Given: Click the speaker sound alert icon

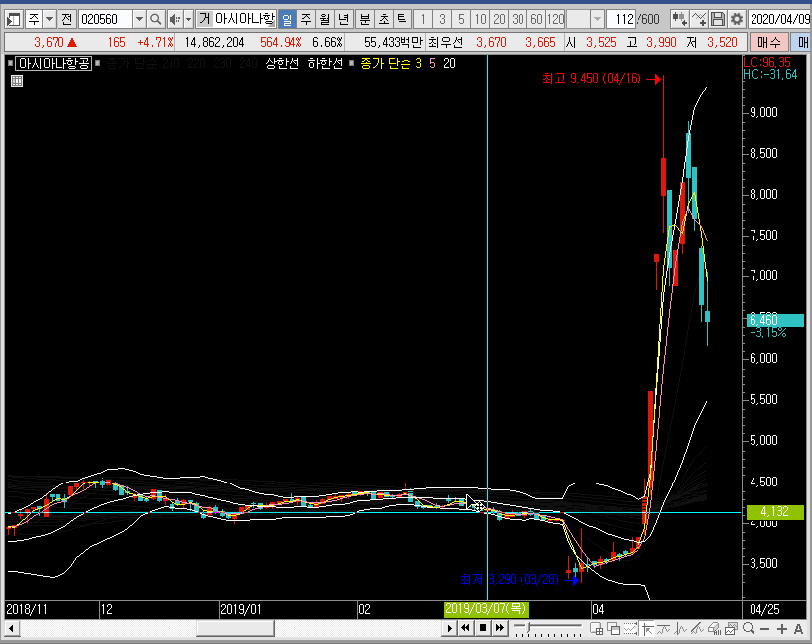Looking at the screenshot, I should pyautogui.click(x=175, y=20).
